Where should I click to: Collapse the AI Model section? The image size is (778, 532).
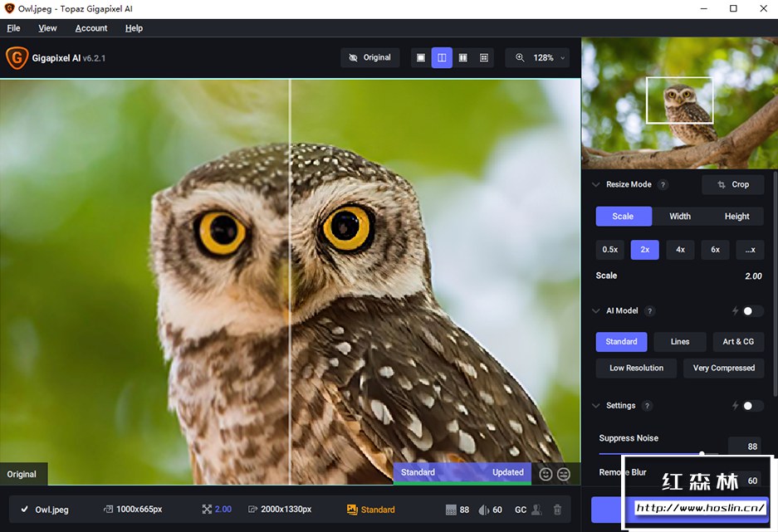click(595, 311)
